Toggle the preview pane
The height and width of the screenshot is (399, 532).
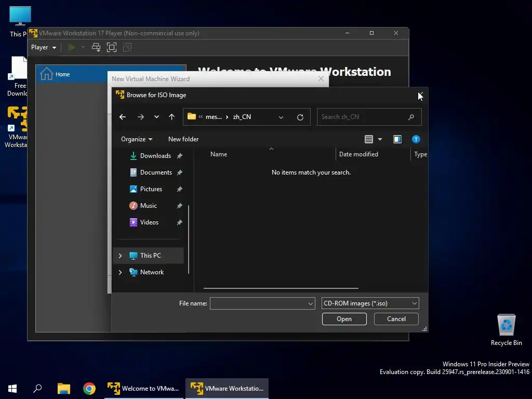[x=397, y=139]
